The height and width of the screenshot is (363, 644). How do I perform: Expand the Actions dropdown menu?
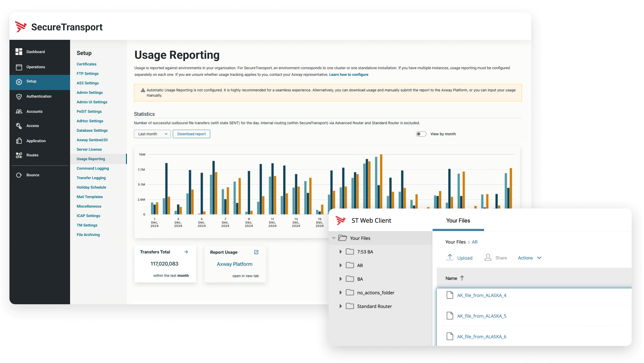point(529,258)
